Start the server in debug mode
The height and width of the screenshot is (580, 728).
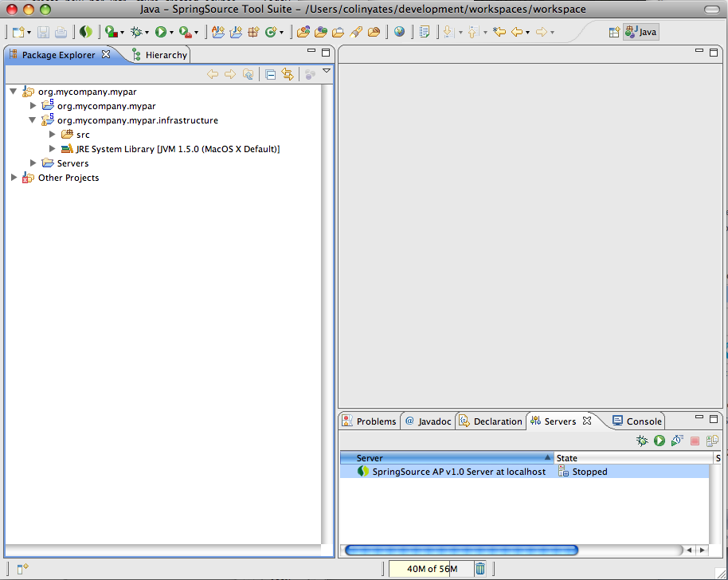tap(642, 441)
